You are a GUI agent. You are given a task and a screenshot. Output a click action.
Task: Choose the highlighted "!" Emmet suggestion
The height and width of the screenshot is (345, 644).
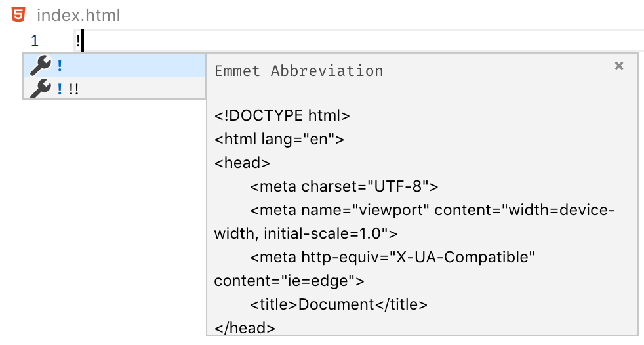point(114,66)
